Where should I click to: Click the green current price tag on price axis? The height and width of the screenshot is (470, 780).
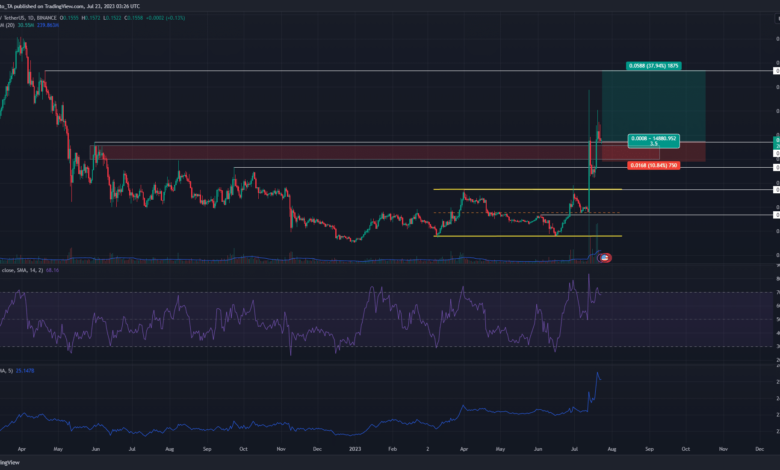[x=777, y=141]
